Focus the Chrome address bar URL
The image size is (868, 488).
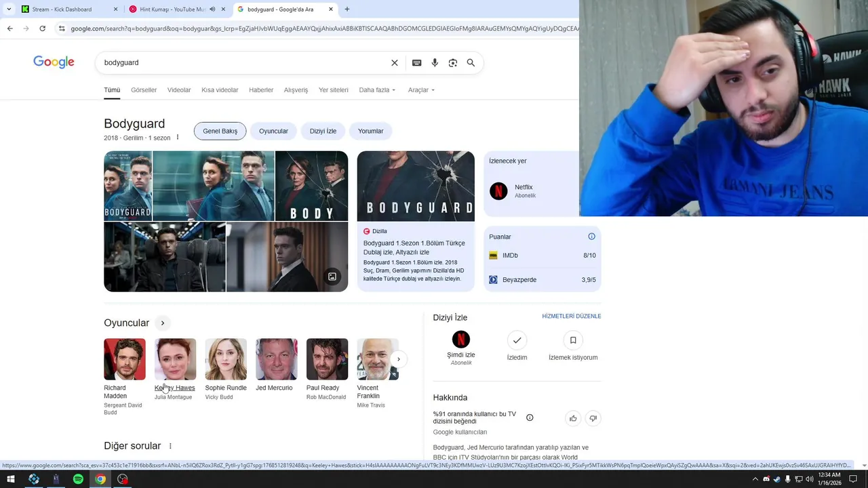(x=324, y=28)
